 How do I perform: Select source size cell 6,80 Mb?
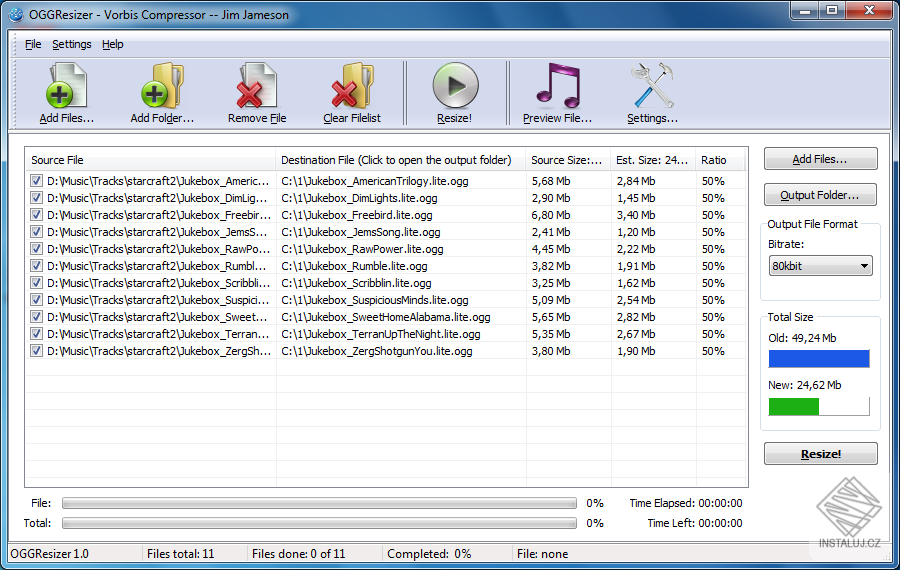point(550,215)
